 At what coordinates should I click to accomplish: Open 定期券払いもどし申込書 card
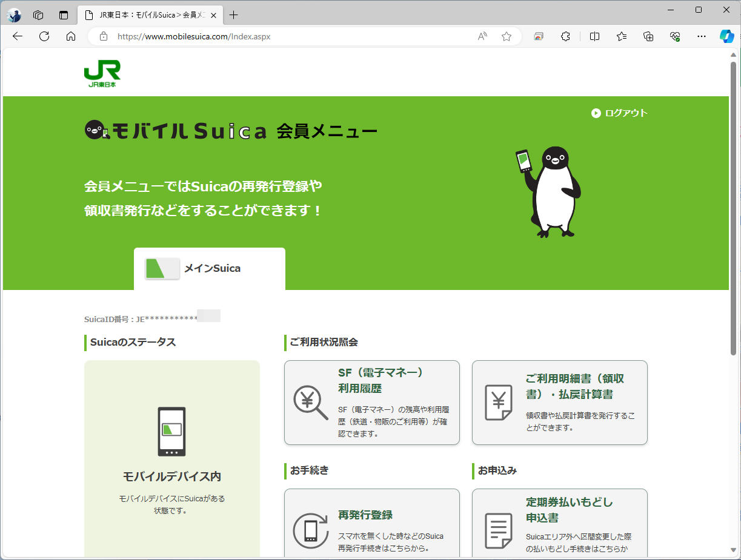[560, 524]
